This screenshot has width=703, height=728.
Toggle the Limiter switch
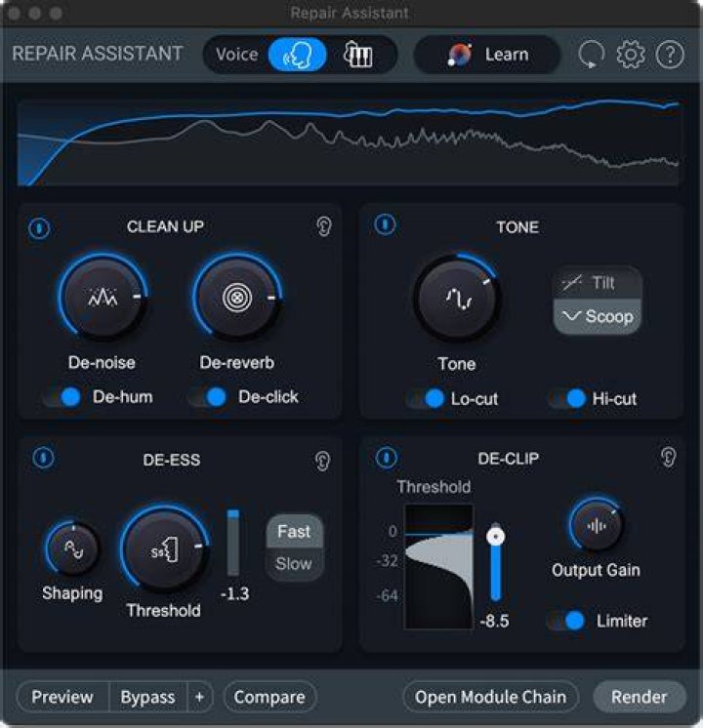point(566,621)
